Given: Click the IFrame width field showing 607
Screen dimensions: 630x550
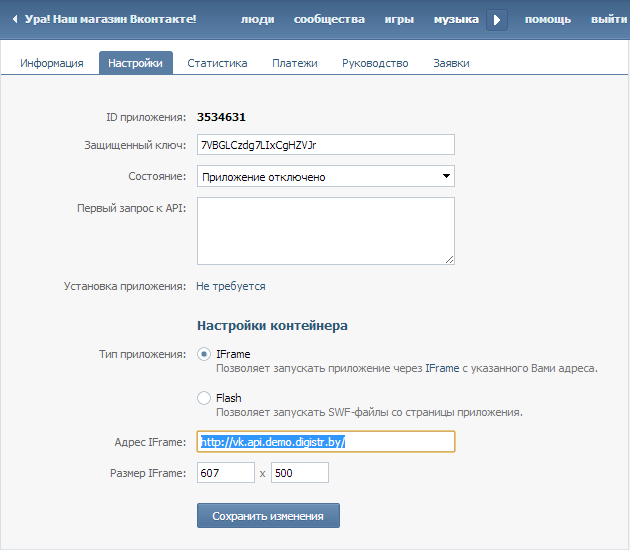Looking at the screenshot, I should (x=225, y=472).
